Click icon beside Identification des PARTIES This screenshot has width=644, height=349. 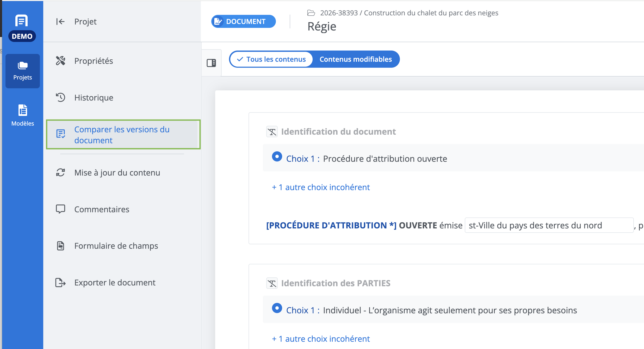pos(272,283)
